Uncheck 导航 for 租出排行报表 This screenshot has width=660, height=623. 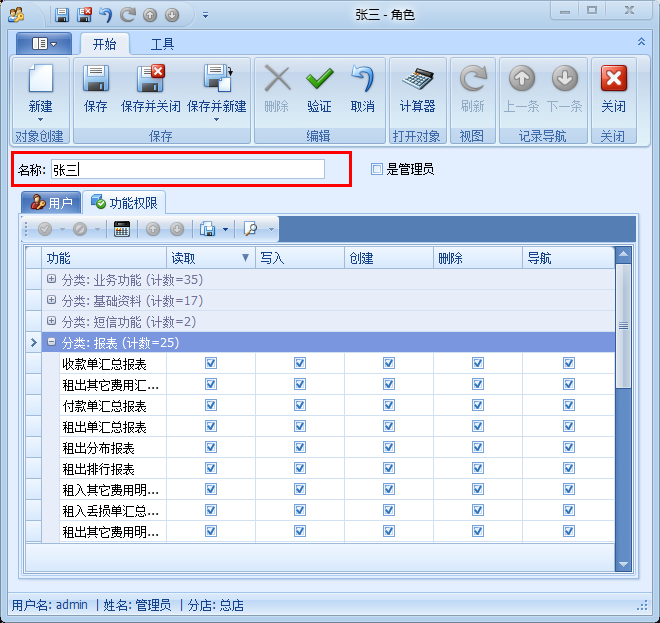click(x=569, y=469)
